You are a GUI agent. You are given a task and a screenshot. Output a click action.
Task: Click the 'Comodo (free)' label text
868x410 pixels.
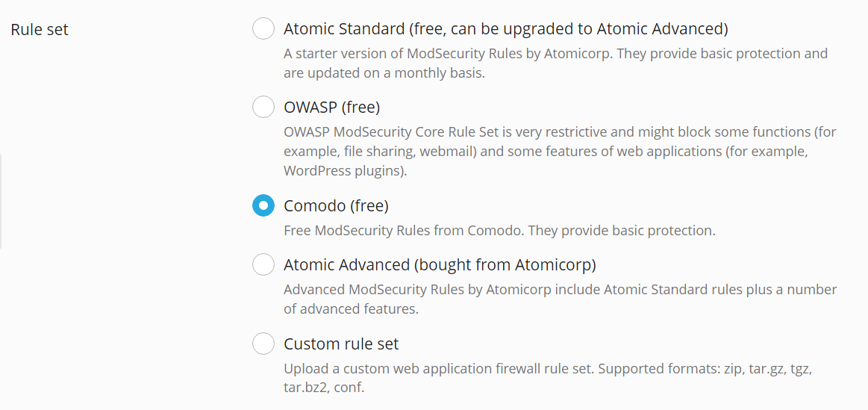click(x=336, y=205)
